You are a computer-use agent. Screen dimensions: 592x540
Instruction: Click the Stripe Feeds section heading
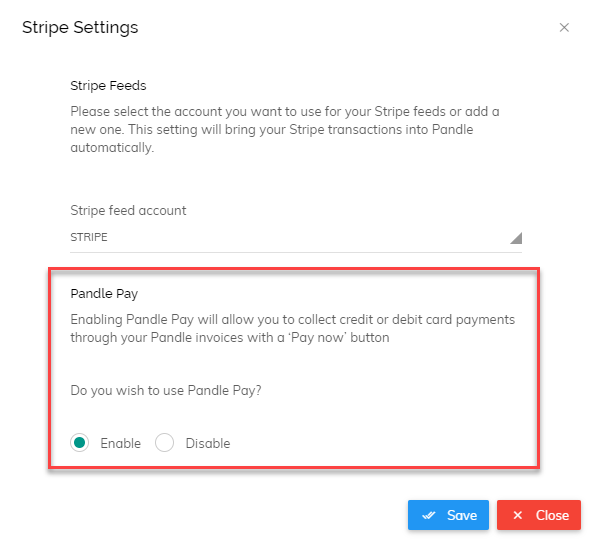pos(108,86)
